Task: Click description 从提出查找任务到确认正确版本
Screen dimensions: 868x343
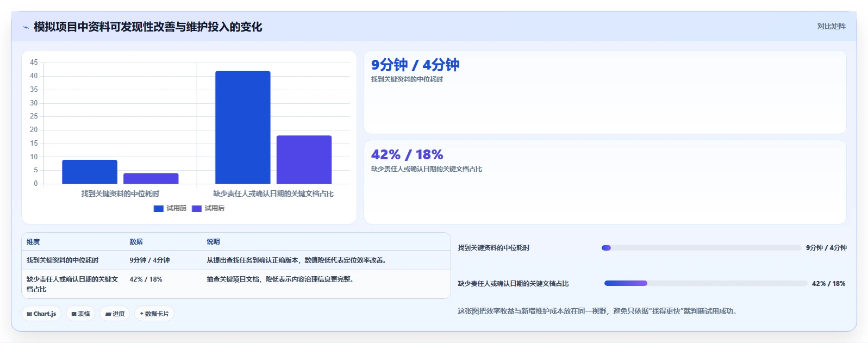Action: tap(297, 260)
